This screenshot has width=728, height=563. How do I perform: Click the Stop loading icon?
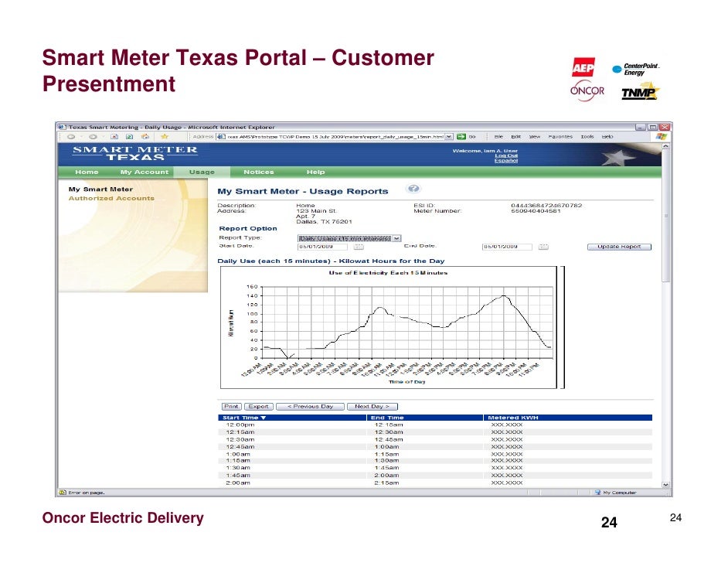(114, 137)
